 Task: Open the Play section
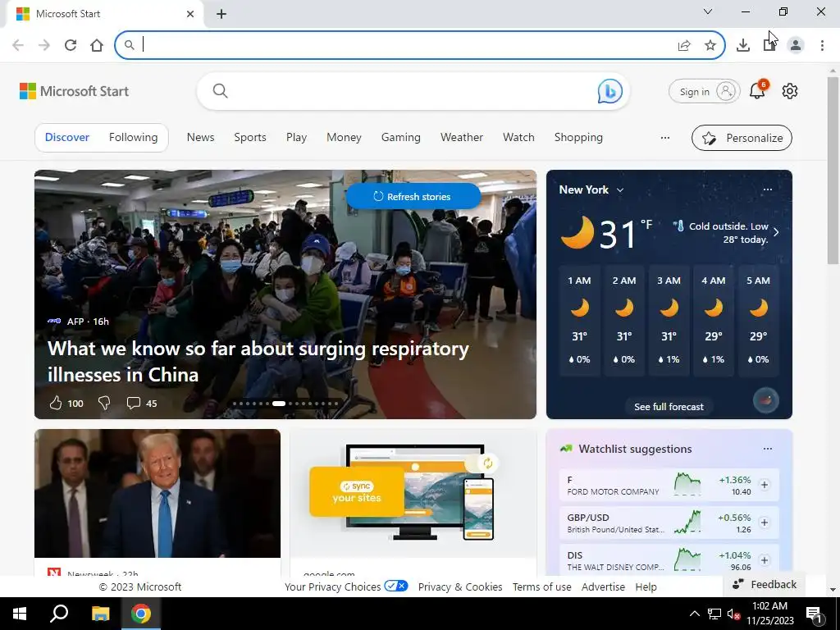coord(296,137)
